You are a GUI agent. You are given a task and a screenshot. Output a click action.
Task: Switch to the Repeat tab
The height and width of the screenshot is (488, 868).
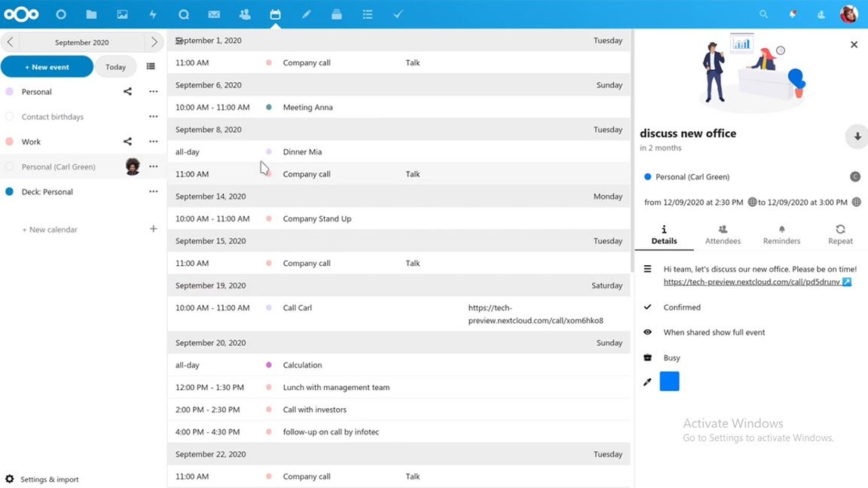(839, 234)
